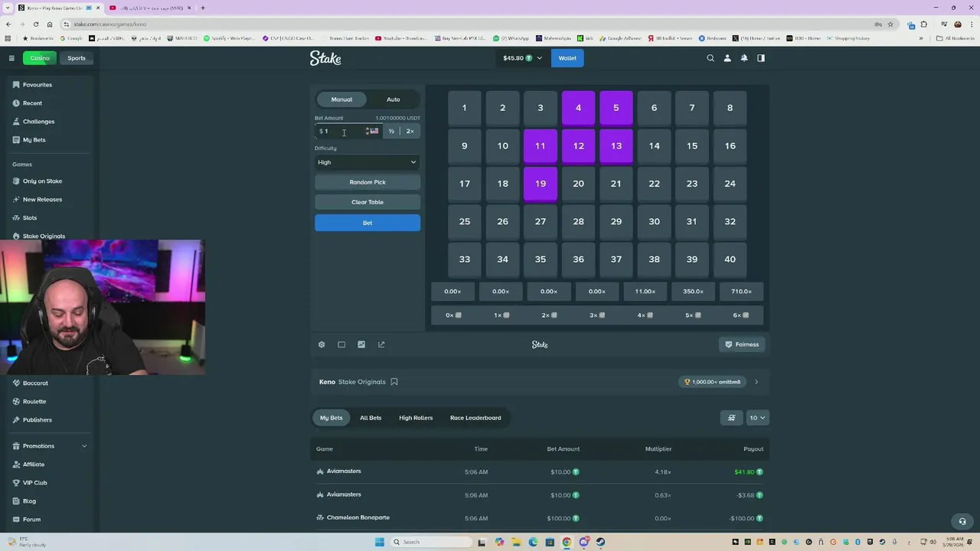
Task: Bookmark this page with star icon
Action: pos(890,24)
